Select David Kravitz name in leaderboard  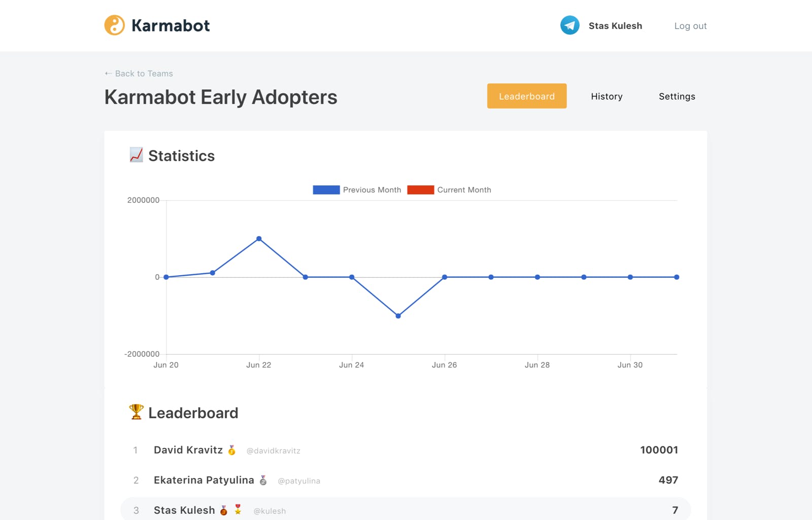(x=188, y=450)
